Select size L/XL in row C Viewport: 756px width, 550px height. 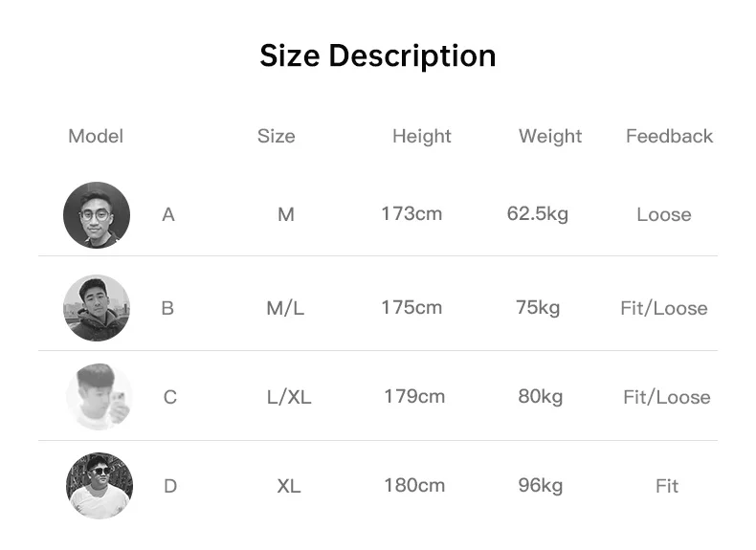[x=289, y=397]
